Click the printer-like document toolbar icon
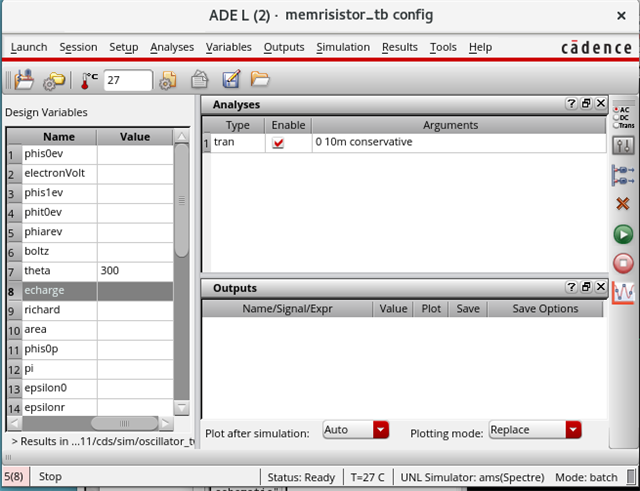640x491 pixels. 200,79
